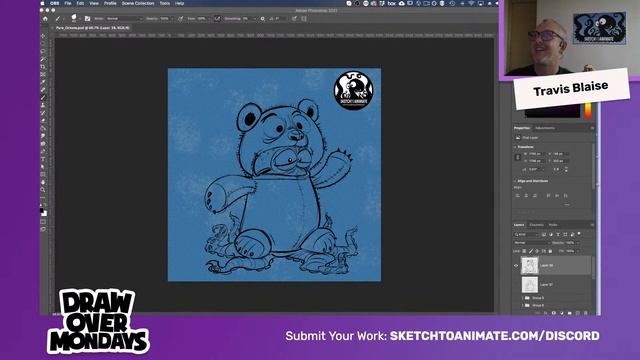The width and height of the screenshot is (640, 360).
Task: Select the Pure_Octonaut.psd document tab
Action: (x=92, y=28)
